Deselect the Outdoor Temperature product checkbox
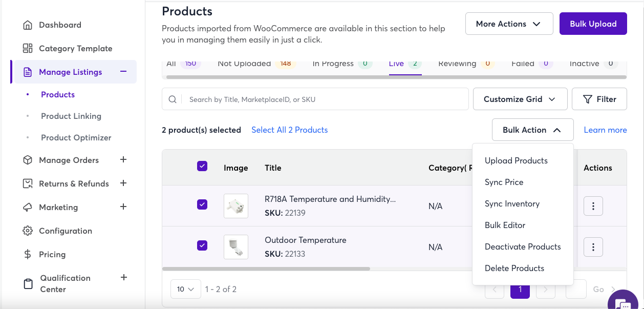This screenshot has height=309, width=644. click(x=202, y=245)
